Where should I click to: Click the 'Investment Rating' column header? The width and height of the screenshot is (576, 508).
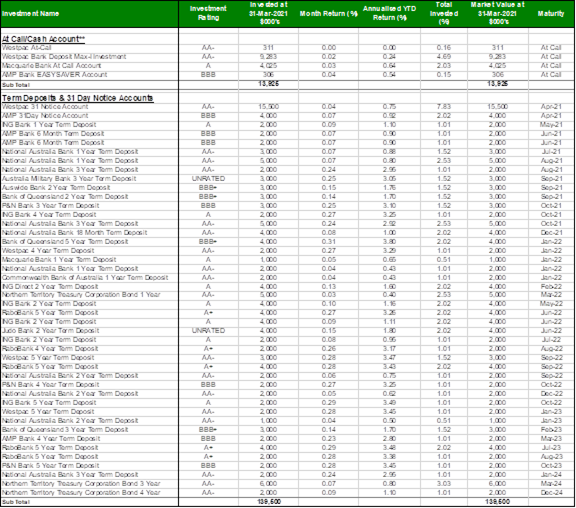click(208, 13)
